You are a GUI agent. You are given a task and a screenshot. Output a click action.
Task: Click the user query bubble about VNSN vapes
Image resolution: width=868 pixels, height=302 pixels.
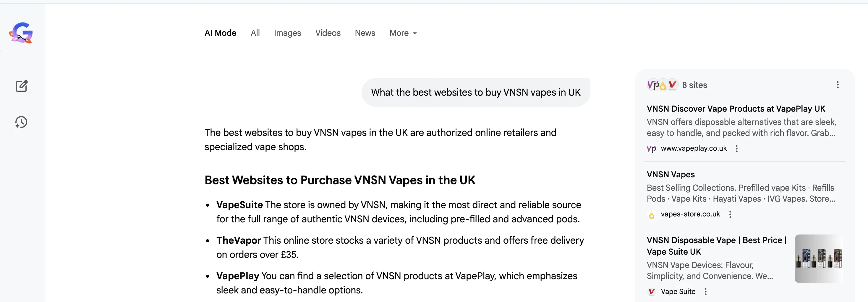475,92
